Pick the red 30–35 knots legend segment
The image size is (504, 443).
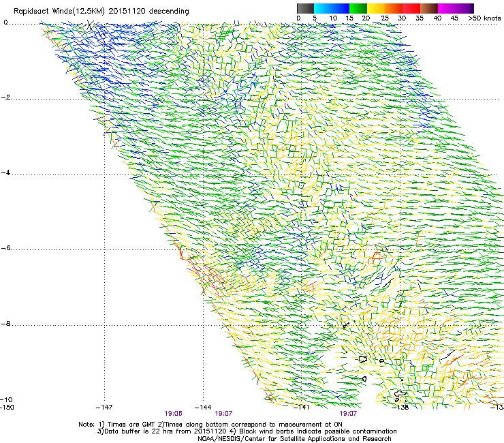pyautogui.click(x=411, y=8)
